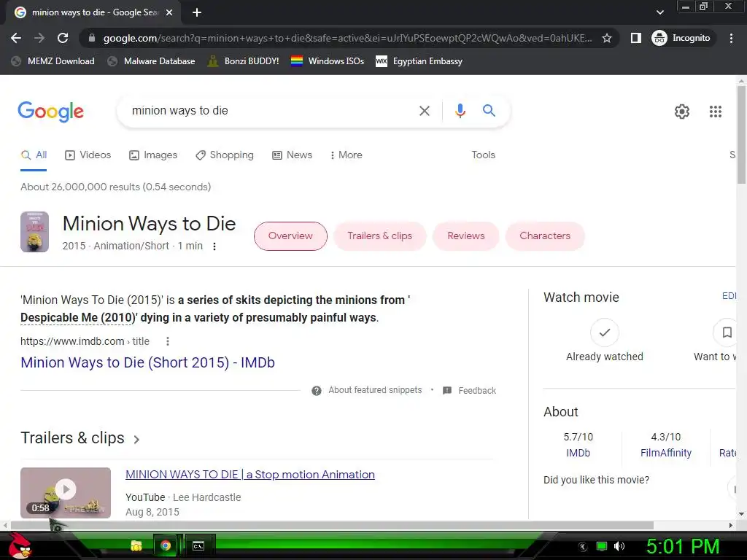Open the search Tools options
The height and width of the screenshot is (560, 747).
[483, 155]
